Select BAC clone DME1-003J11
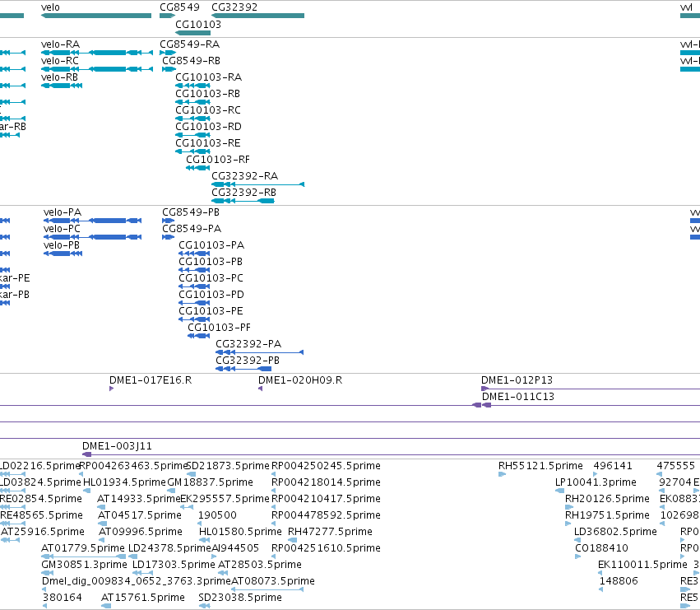Image resolution: width=700 pixels, height=610 pixels. 391,454
